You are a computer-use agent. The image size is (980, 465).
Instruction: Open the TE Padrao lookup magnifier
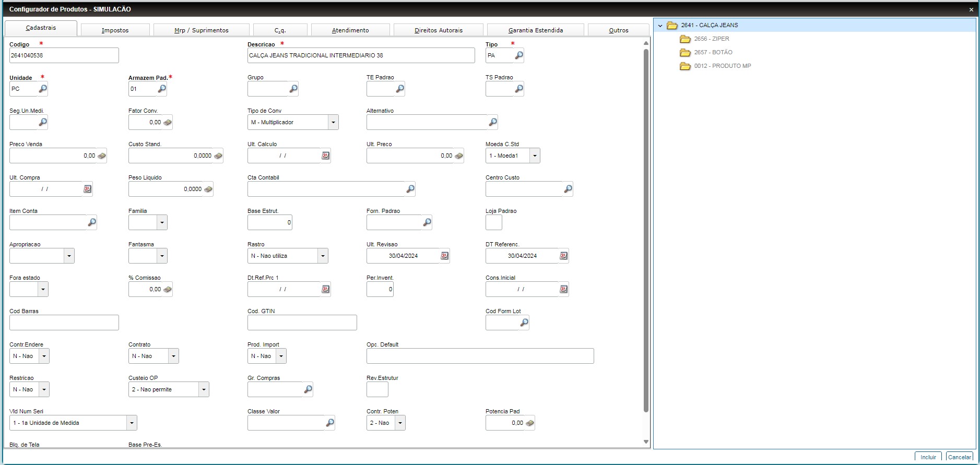pyautogui.click(x=400, y=89)
